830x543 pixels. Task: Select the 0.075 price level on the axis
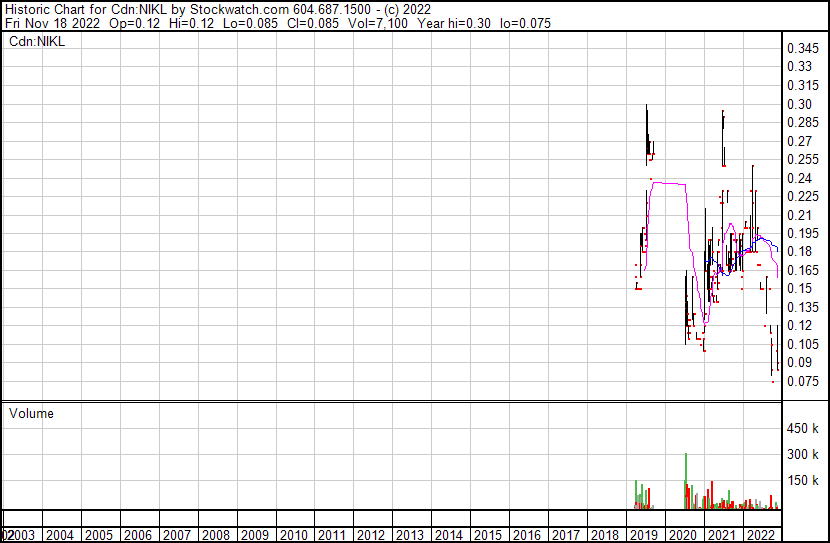tap(803, 381)
